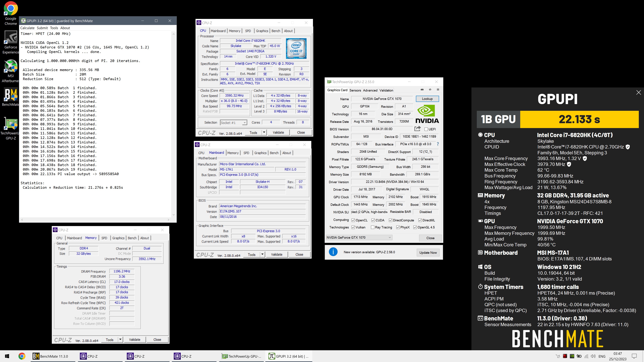Close the BenchMate GPUPI result panel with X

click(x=638, y=93)
